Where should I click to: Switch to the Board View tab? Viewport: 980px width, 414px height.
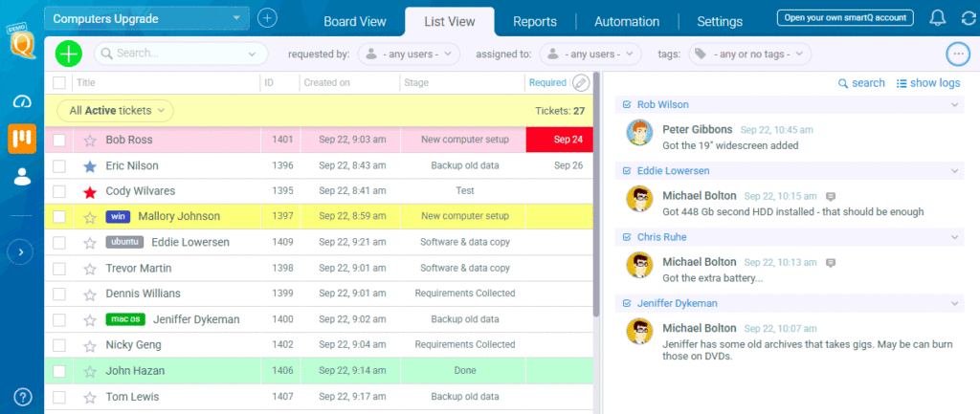(x=355, y=21)
